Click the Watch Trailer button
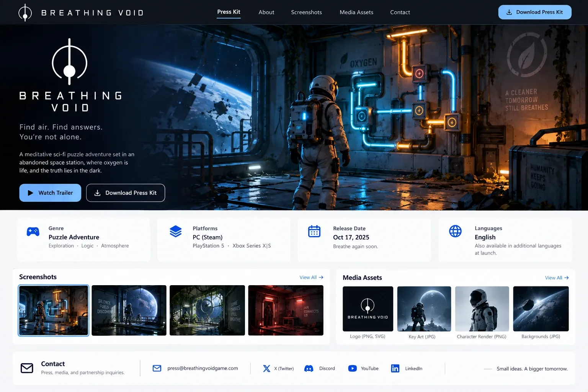 pyautogui.click(x=50, y=193)
